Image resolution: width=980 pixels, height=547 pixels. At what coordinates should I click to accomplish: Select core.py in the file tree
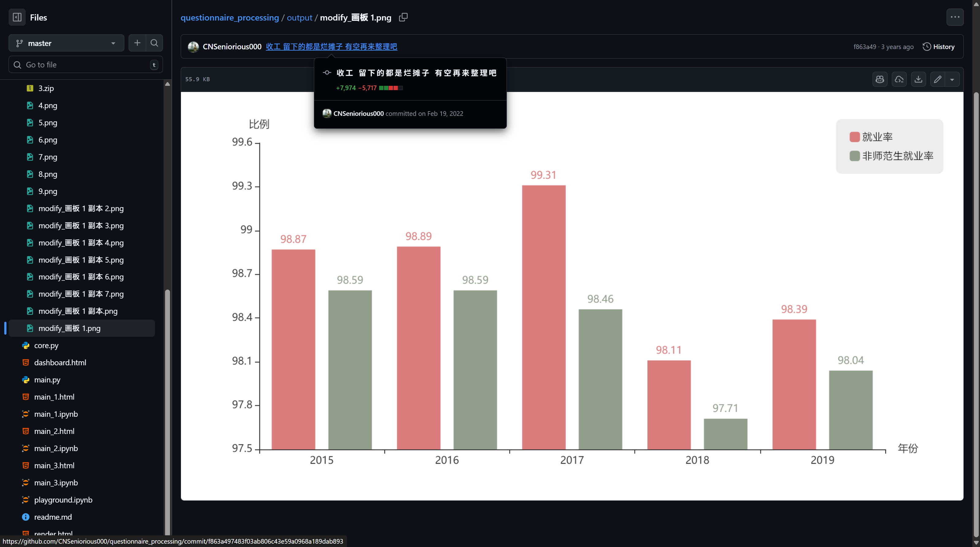click(x=46, y=345)
